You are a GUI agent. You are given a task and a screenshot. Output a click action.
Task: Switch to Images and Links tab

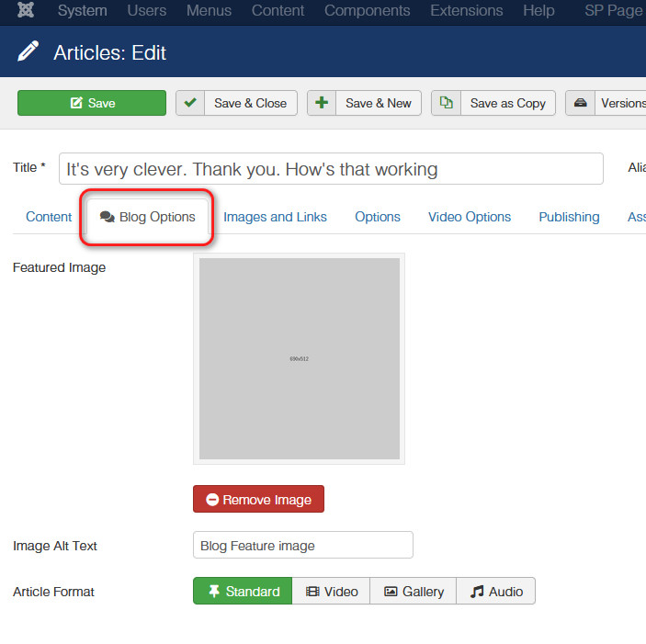point(275,217)
